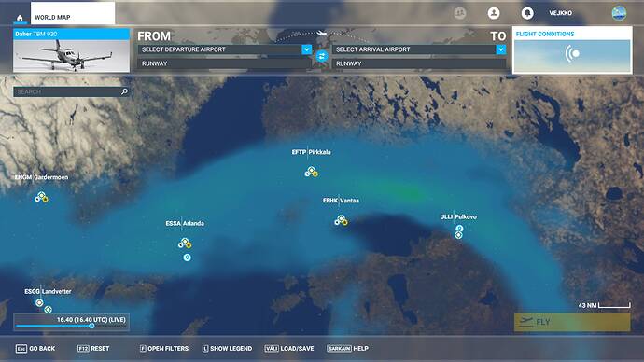Expand the arrival airport dropdown
The height and width of the screenshot is (362, 644).
pos(501,49)
